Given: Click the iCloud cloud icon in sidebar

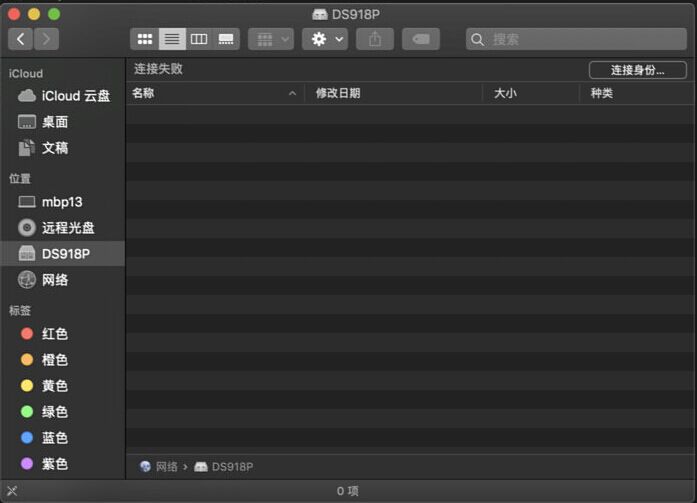Looking at the screenshot, I should pyautogui.click(x=27, y=96).
